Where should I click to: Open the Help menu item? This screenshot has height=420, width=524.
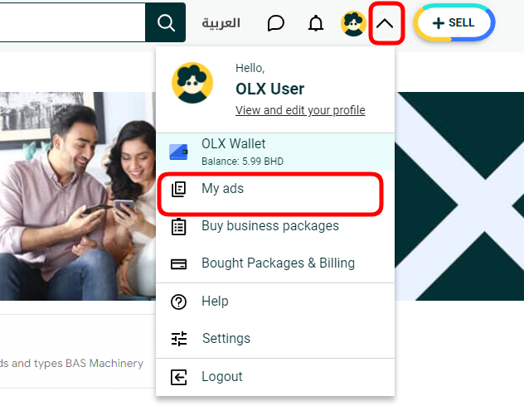(275, 302)
